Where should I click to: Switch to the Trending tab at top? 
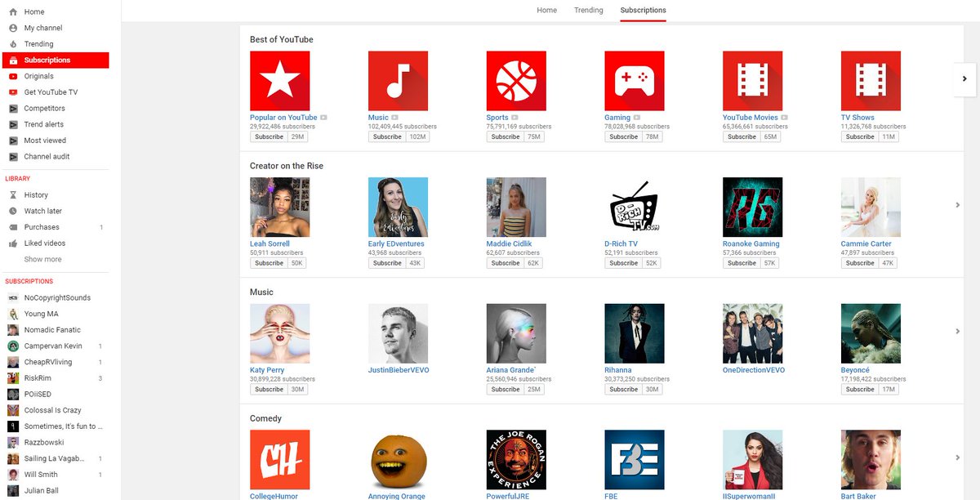pos(589,11)
